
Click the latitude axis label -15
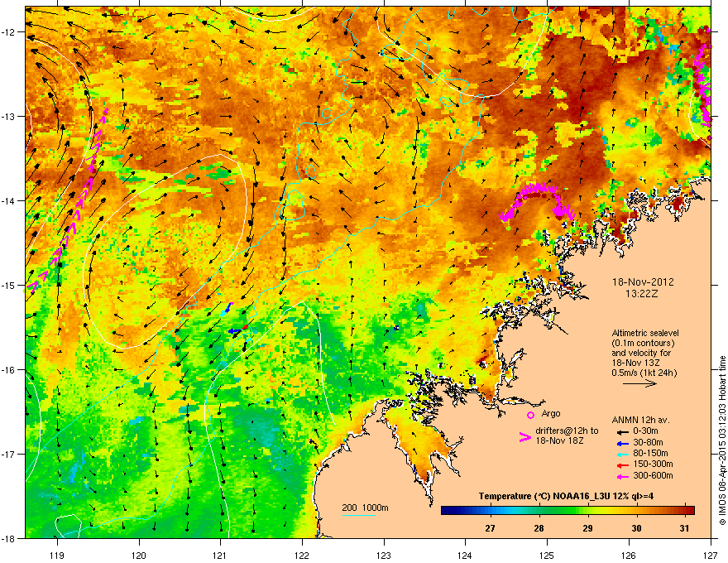8,285
